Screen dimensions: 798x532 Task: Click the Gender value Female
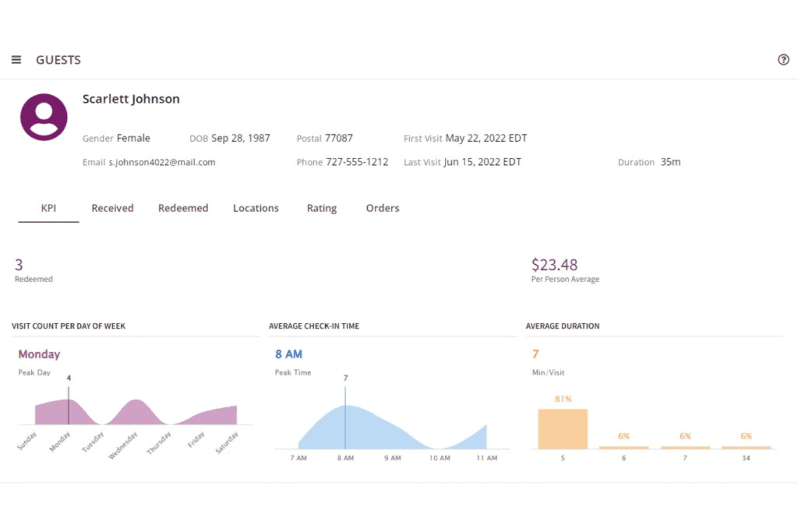pos(133,138)
